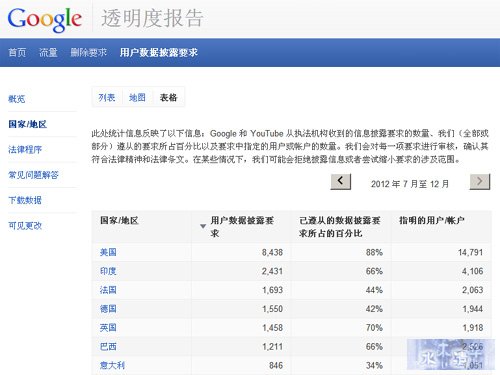
Task: Click the 14,791 accounts cell
Action: click(470, 252)
